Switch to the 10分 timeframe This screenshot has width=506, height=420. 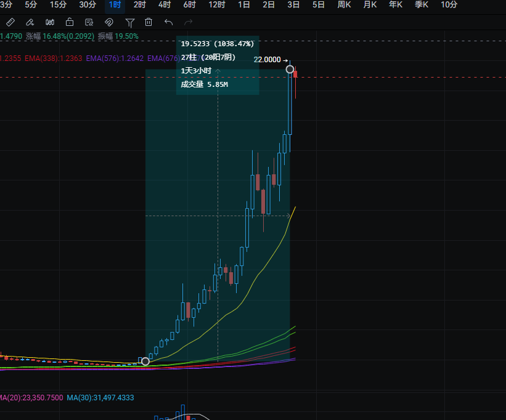[x=449, y=4]
